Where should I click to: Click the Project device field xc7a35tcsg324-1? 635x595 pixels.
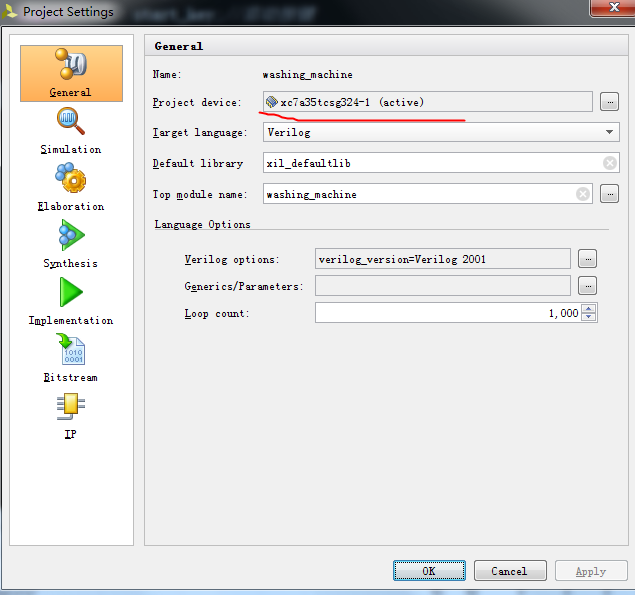[x=428, y=102]
